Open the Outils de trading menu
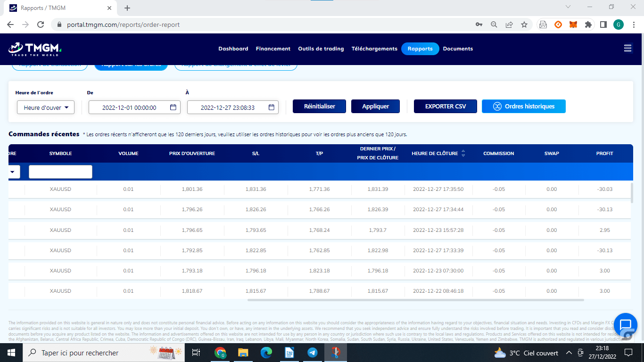The image size is (644, 362). coord(321,49)
